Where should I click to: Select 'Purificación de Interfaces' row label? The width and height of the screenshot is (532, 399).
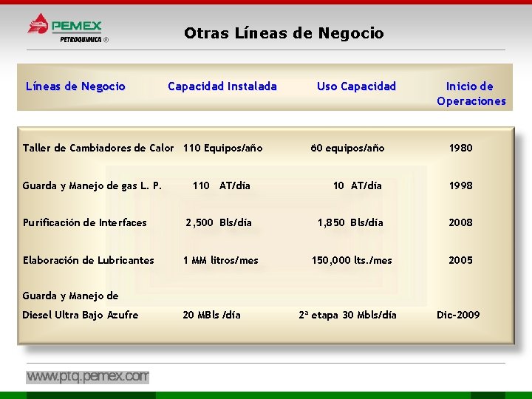[x=84, y=222]
